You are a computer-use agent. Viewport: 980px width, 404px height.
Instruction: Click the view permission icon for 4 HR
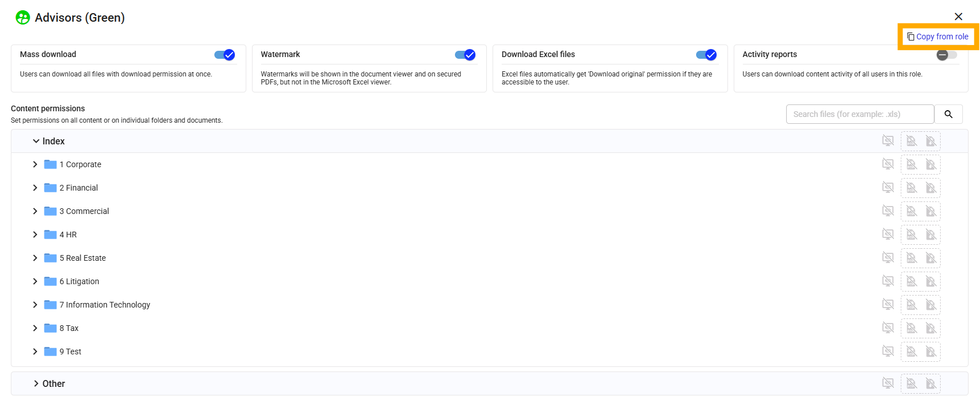[x=888, y=235]
